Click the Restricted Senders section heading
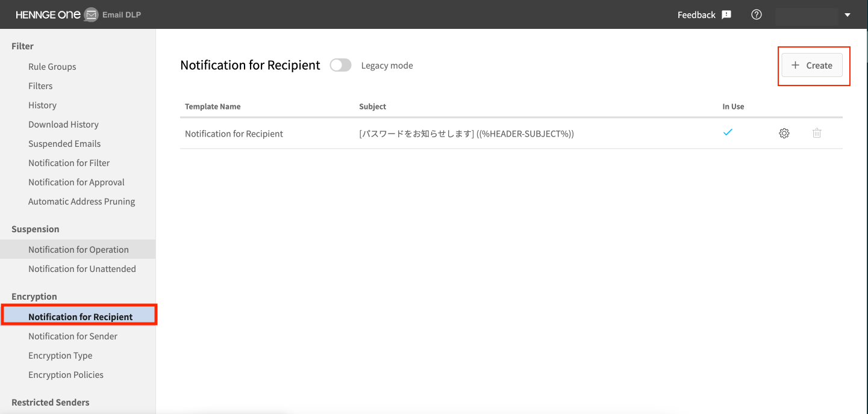The width and height of the screenshot is (868, 414). click(51, 403)
